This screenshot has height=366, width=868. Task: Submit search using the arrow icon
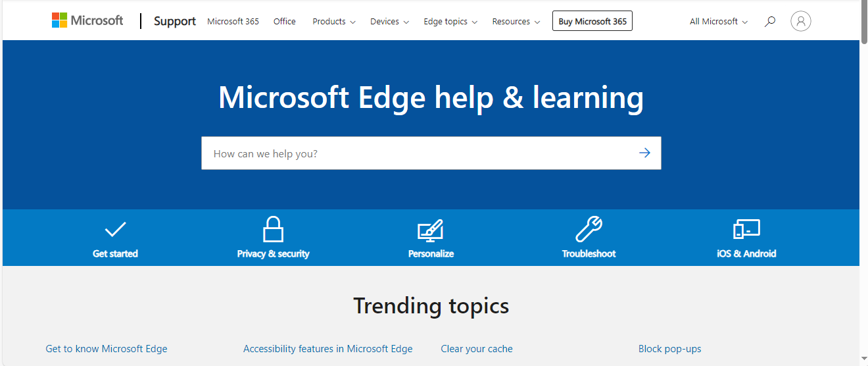[644, 153]
